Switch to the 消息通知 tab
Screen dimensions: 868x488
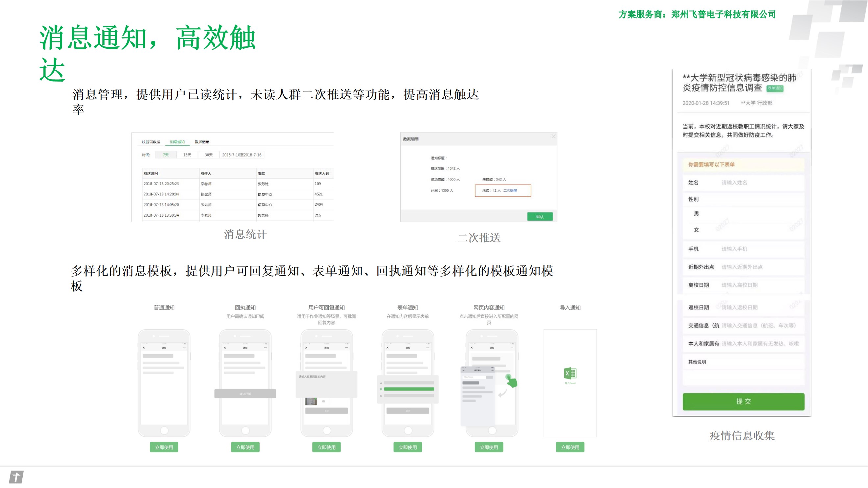pyautogui.click(x=177, y=142)
